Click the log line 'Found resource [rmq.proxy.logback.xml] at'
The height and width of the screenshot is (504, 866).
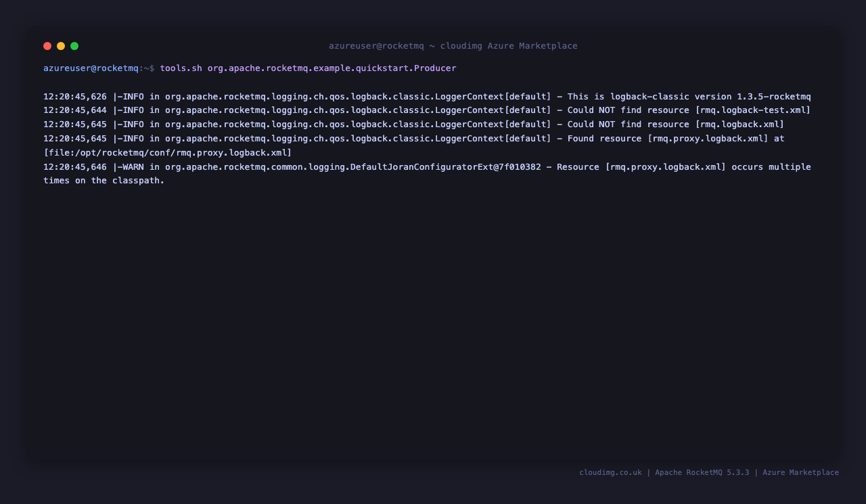point(414,139)
